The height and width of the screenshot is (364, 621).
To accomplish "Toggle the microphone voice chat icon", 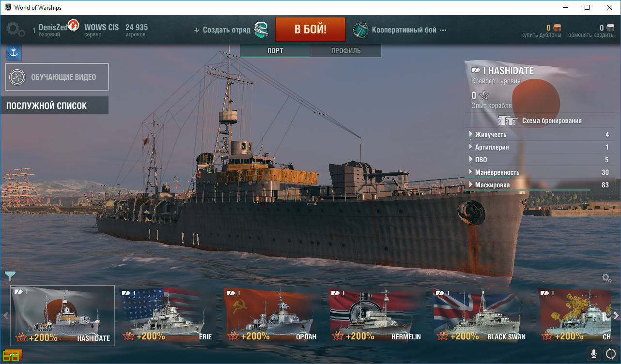I will point(593,353).
